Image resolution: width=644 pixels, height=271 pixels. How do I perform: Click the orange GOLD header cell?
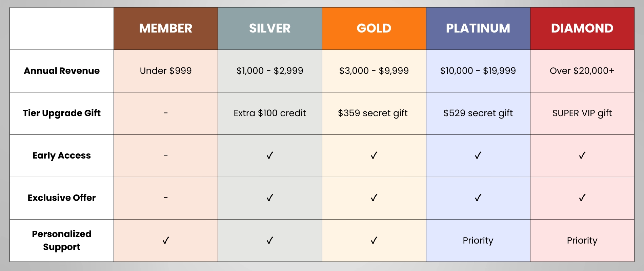pyautogui.click(x=374, y=28)
